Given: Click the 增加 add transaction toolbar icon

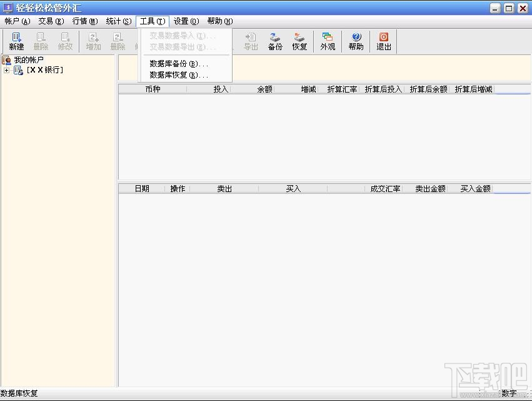Looking at the screenshot, I should [x=93, y=41].
